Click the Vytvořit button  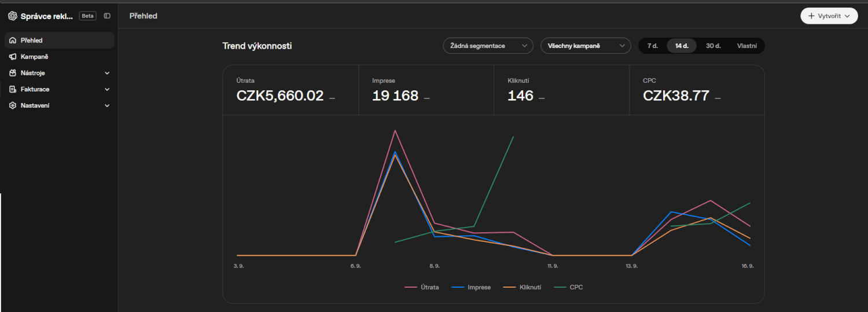coord(829,16)
